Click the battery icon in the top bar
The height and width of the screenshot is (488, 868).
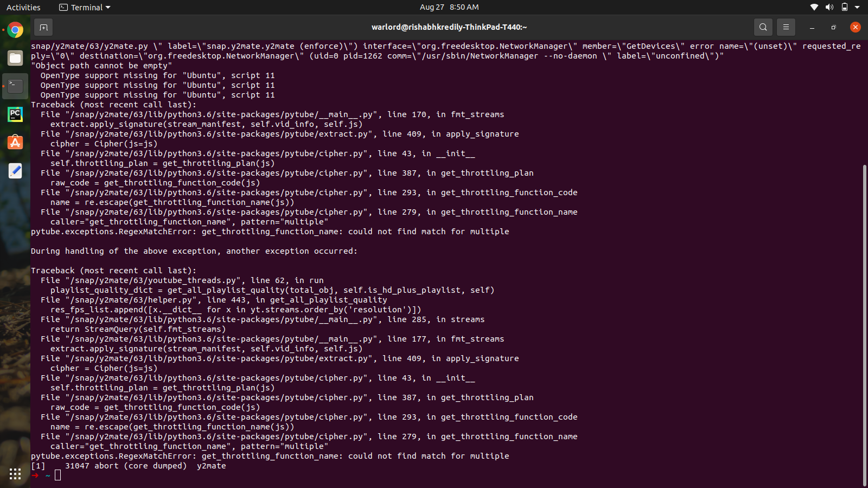click(844, 7)
